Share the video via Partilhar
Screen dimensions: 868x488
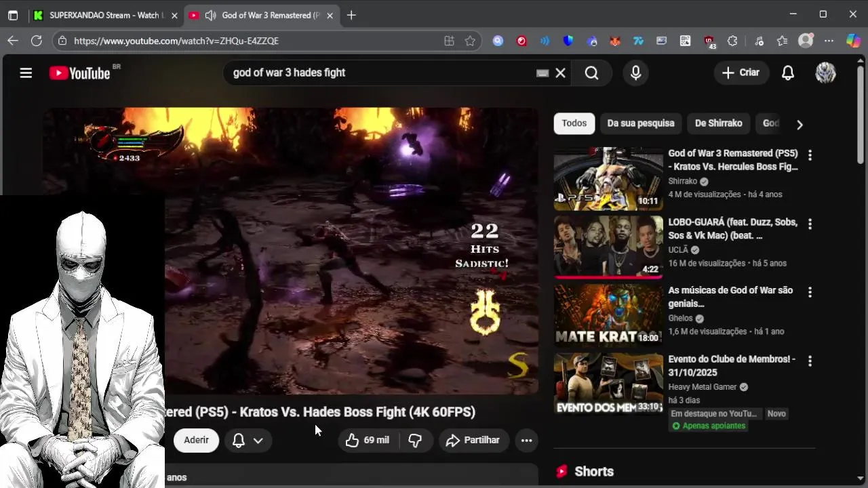point(473,440)
